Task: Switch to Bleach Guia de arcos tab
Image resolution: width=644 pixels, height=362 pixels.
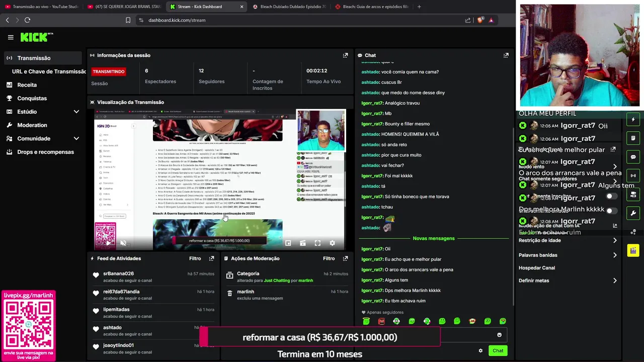Action: 371,7
